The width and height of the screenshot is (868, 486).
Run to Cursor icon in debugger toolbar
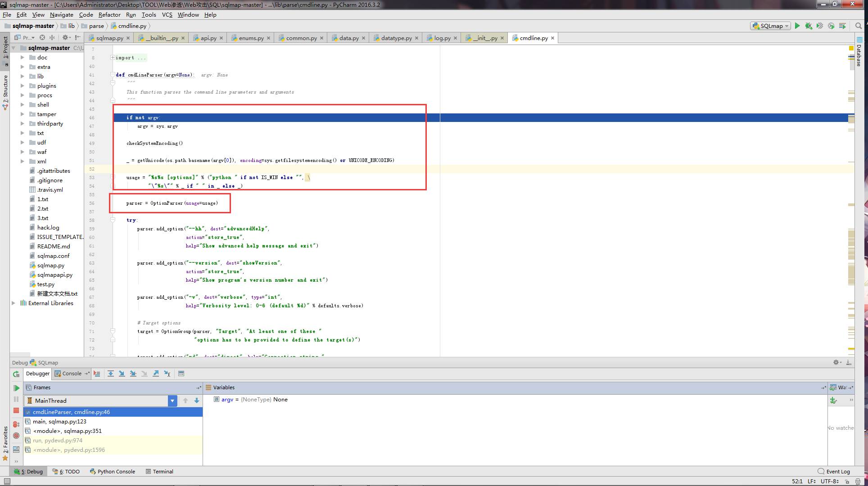[x=167, y=373]
